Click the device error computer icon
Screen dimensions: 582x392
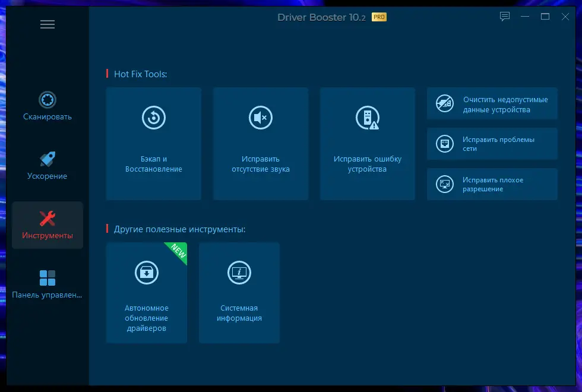click(x=368, y=118)
